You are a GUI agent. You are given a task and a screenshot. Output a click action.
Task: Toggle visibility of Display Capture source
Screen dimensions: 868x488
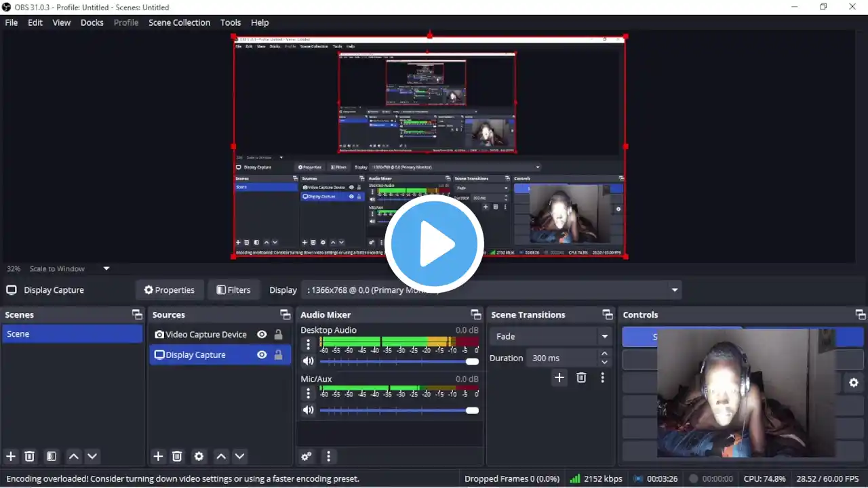pyautogui.click(x=262, y=355)
